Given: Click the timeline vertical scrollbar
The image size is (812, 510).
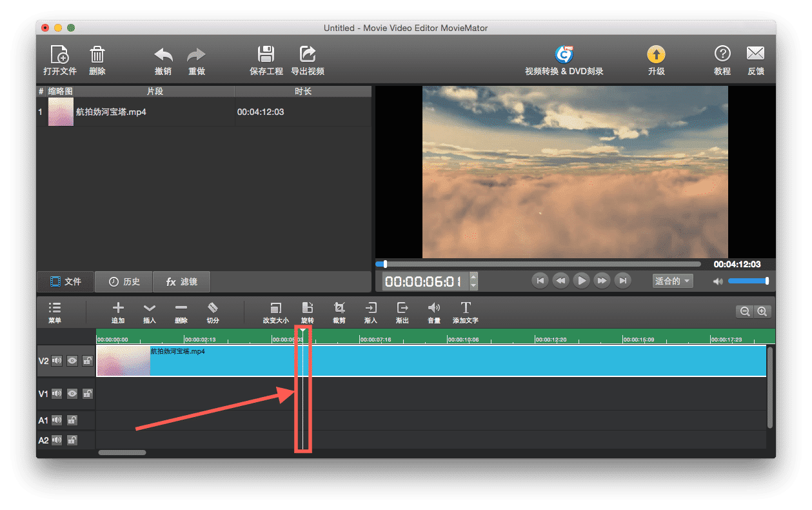Looking at the screenshot, I should pos(770,387).
